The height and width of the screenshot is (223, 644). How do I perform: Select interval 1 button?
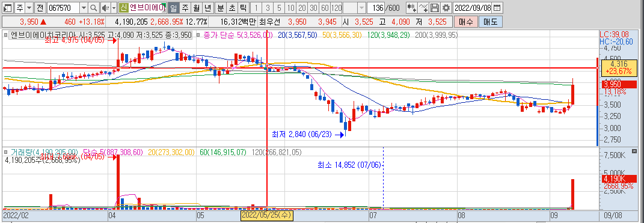pos(256,7)
